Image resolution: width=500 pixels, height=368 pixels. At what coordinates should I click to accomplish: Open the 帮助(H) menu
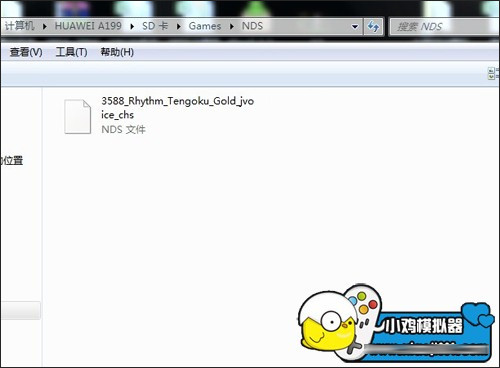pos(117,52)
